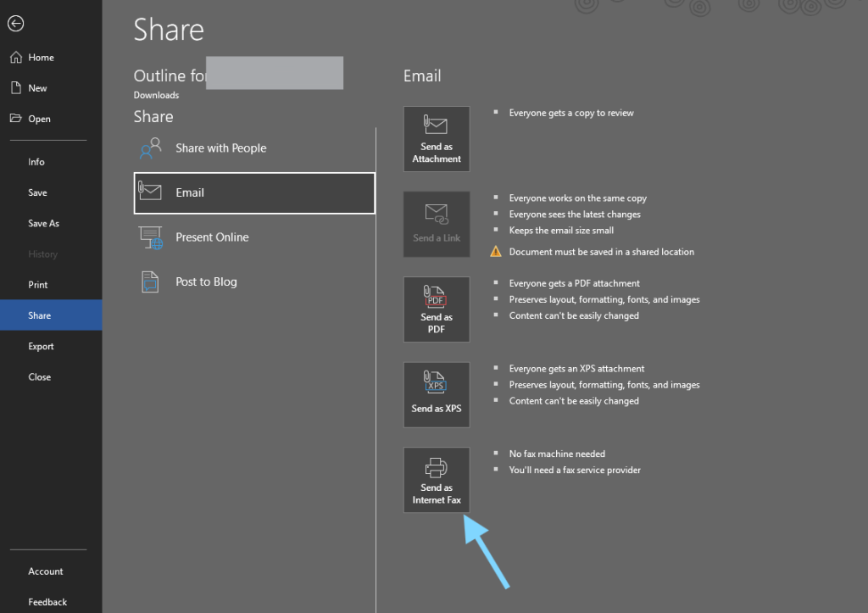Select the Email sharing option
868x613 pixels.
point(254,192)
